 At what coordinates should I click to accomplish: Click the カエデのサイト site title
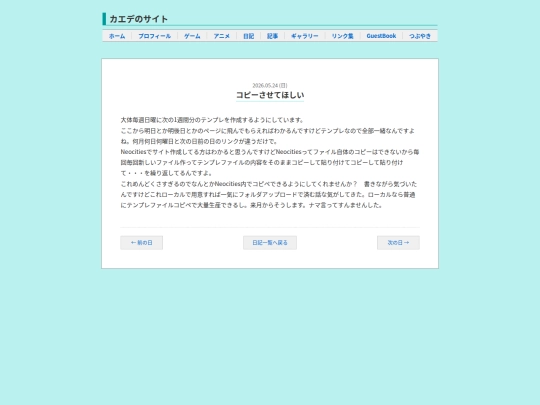138,19
